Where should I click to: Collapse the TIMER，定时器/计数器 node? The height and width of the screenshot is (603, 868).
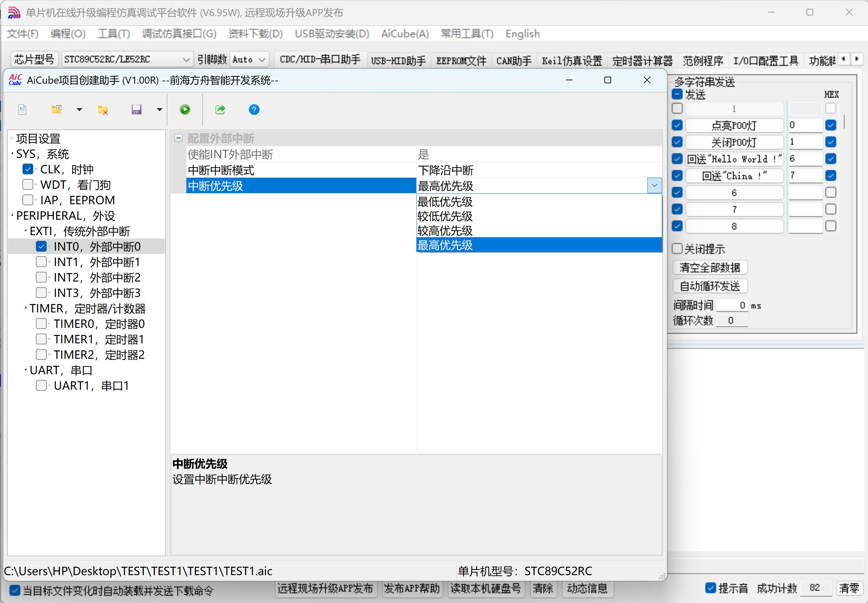(x=26, y=308)
